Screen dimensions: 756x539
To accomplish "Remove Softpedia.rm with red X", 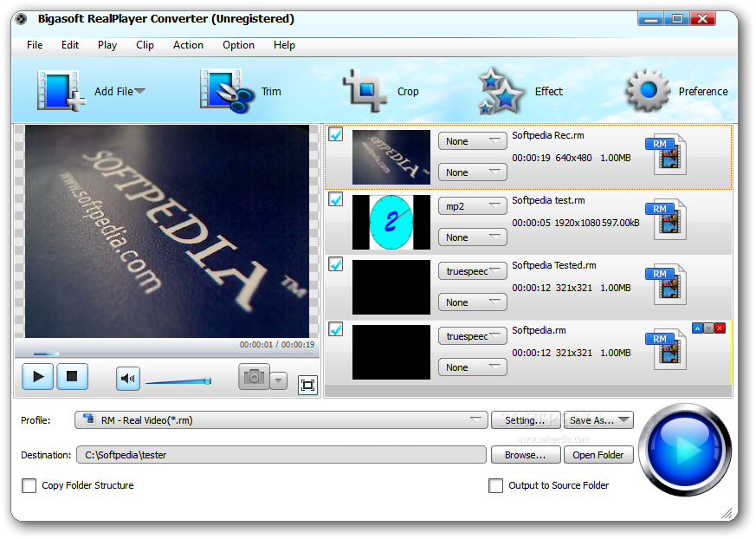I will (x=720, y=328).
